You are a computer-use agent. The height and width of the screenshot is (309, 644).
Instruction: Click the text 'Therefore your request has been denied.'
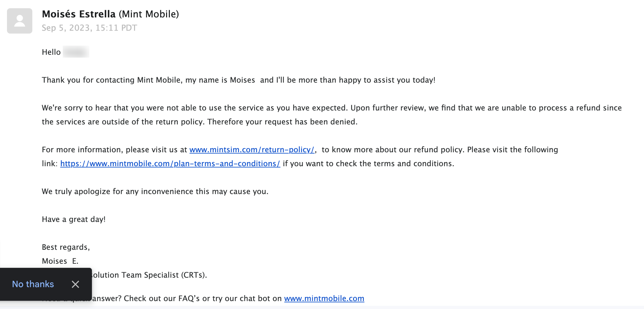tap(282, 122)
